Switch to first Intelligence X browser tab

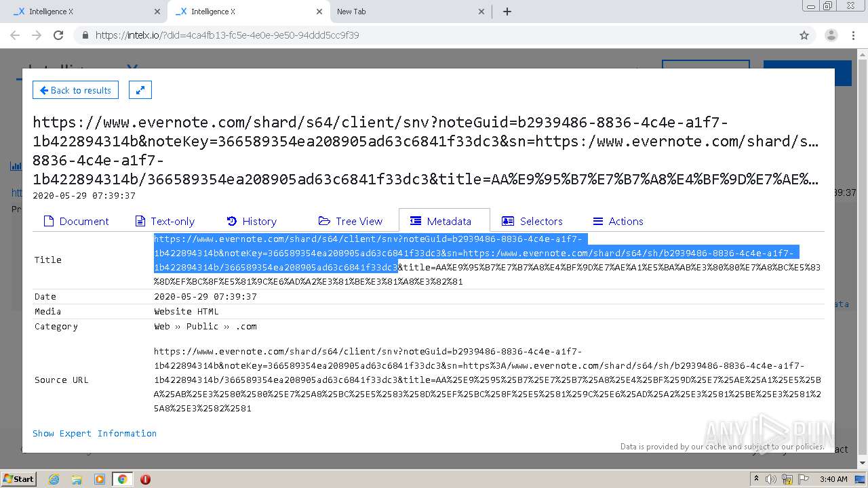point(84,12)
